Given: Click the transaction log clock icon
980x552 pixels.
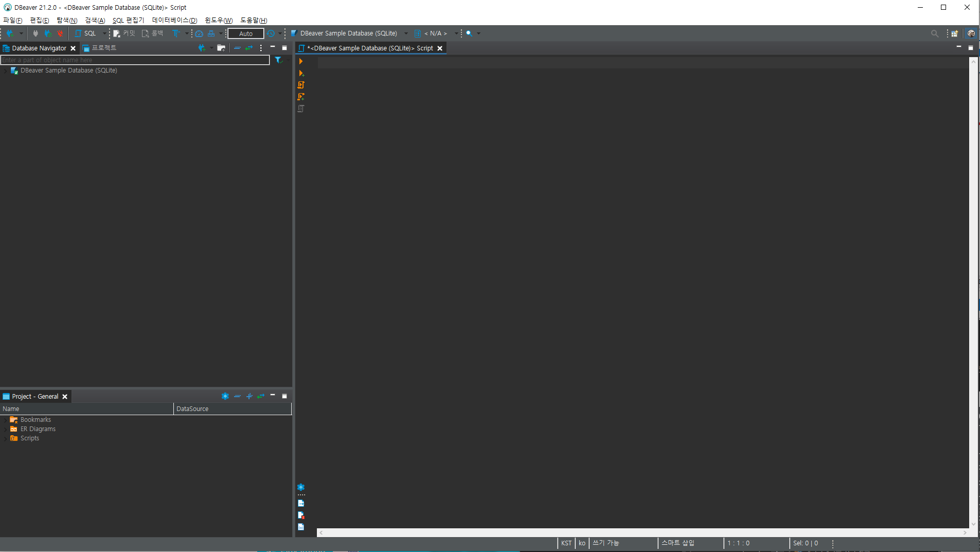Looking at the screenshot, I should 271,33.
